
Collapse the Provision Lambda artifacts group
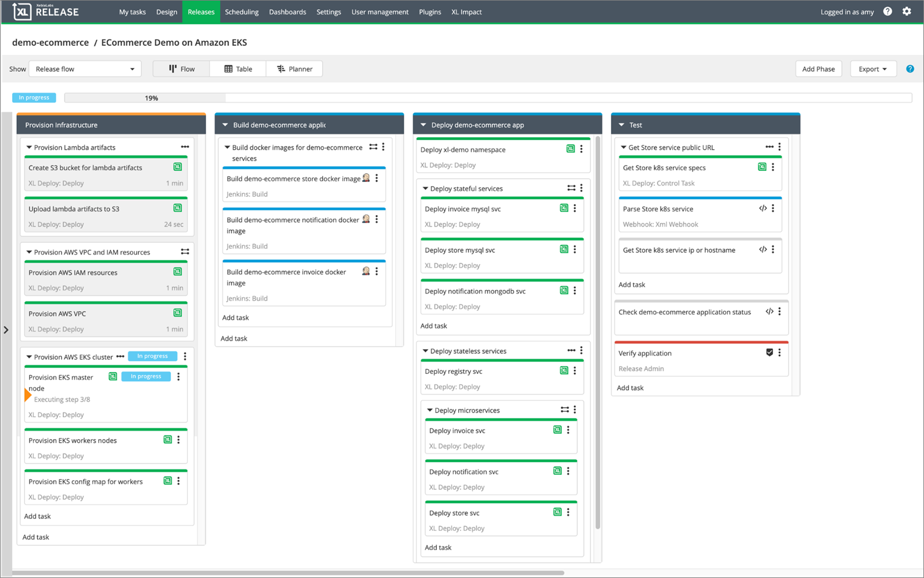coord(29,147)
